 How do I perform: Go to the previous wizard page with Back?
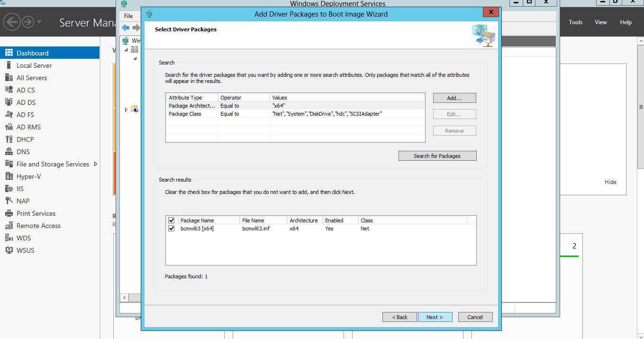pos(399,317)
